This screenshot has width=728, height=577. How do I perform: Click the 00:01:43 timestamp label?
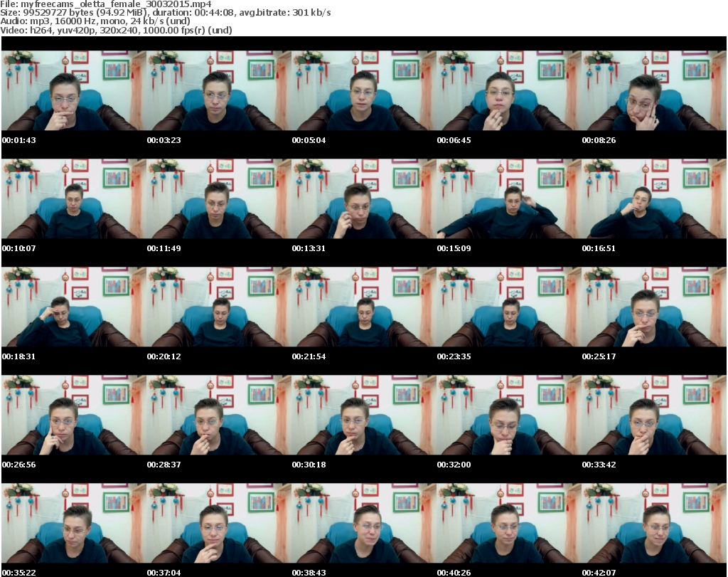click(19, 140)
